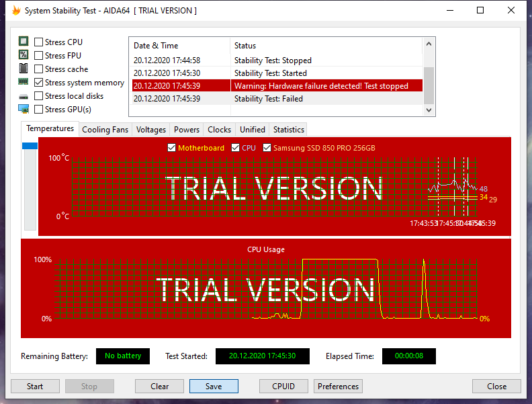Select the 'Stability Test: Stopped' log row
This screenshot has height=404, width=532.
(277, 60)
